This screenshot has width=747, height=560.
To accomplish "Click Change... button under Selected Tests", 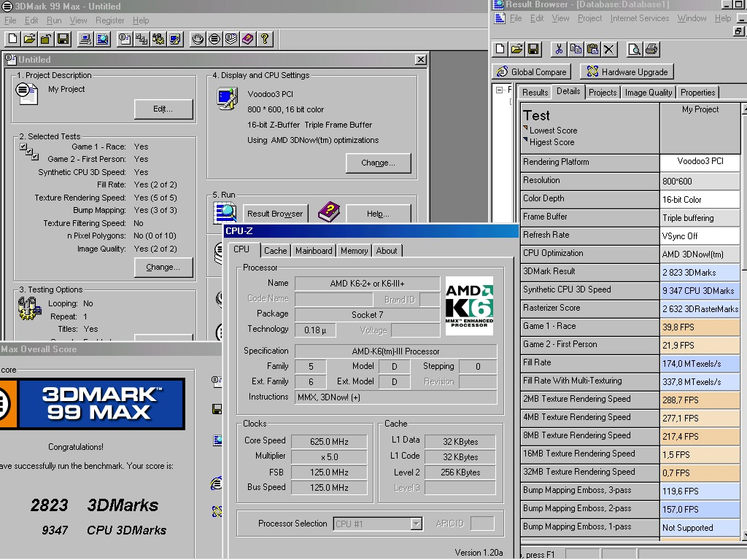I will click(163, 267).
